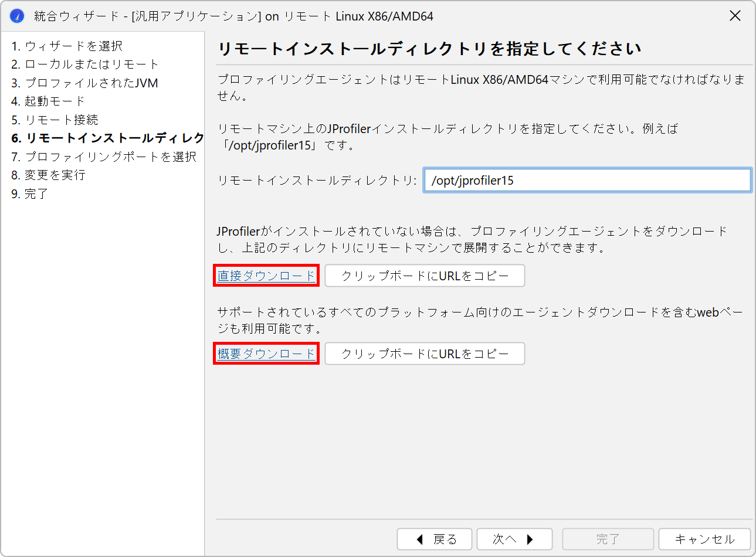Select step 9. 完了 in sidebar
The width and height of the screenshot is (756, 557).
tap(29, 193)
